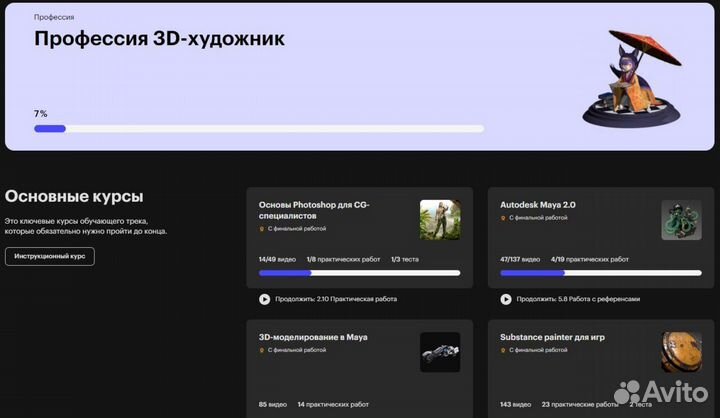Click the play icon next to 5.8 Работа с референсами
The width and height of the screenshot is (720, 418).
point(506,299)
